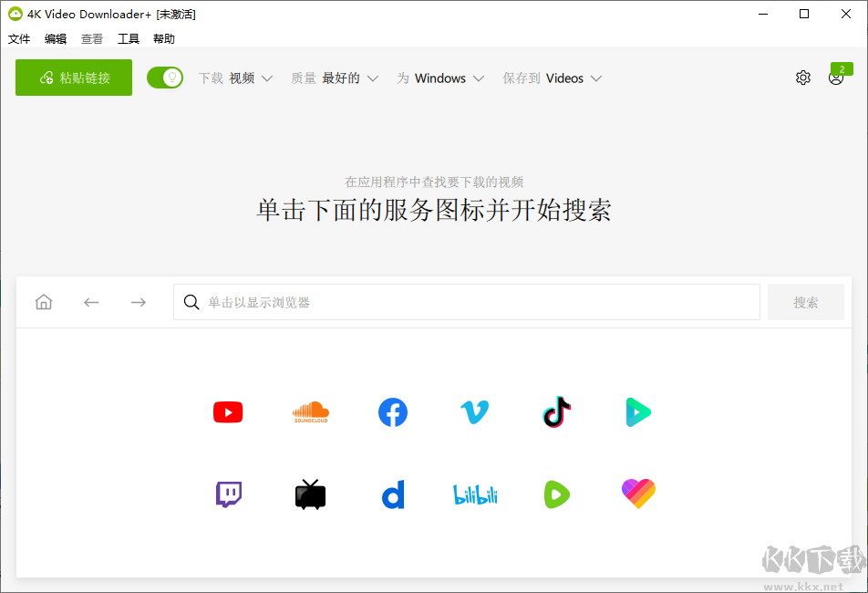Open the 帮助 menu
Screen dimensions: 868x593
164,38
